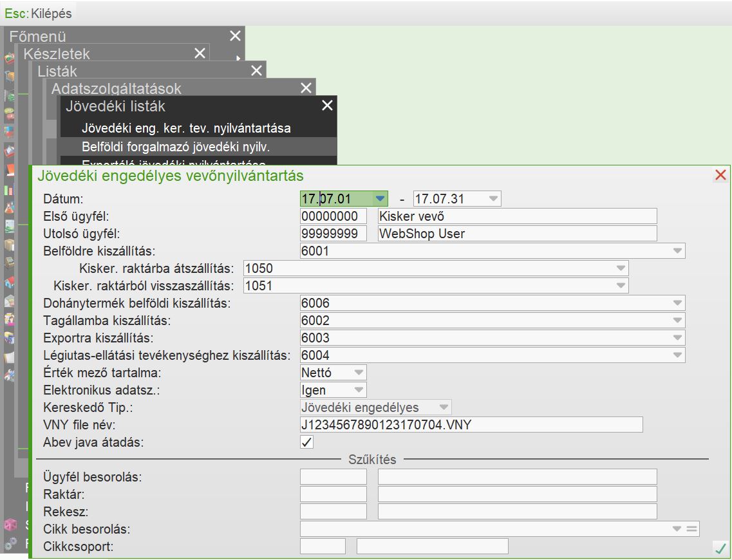Click the VNY file név input field
The image size is (732, 560).
click(x=471, y=425)
